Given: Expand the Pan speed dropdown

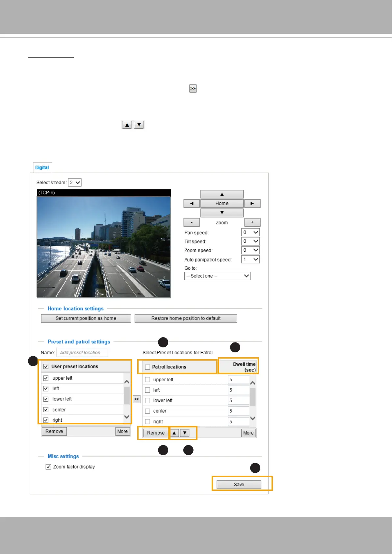Looking at the screenshot, I should point(250,232).
